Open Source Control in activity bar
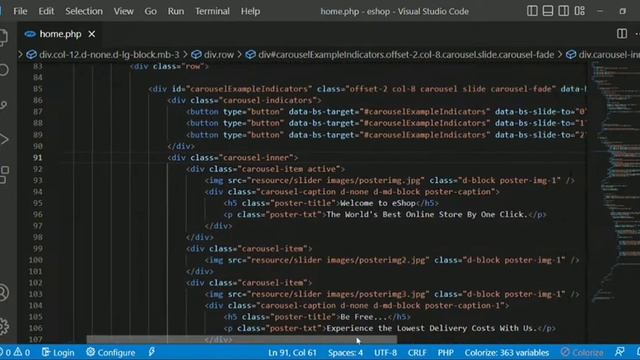 pos(4,105)
